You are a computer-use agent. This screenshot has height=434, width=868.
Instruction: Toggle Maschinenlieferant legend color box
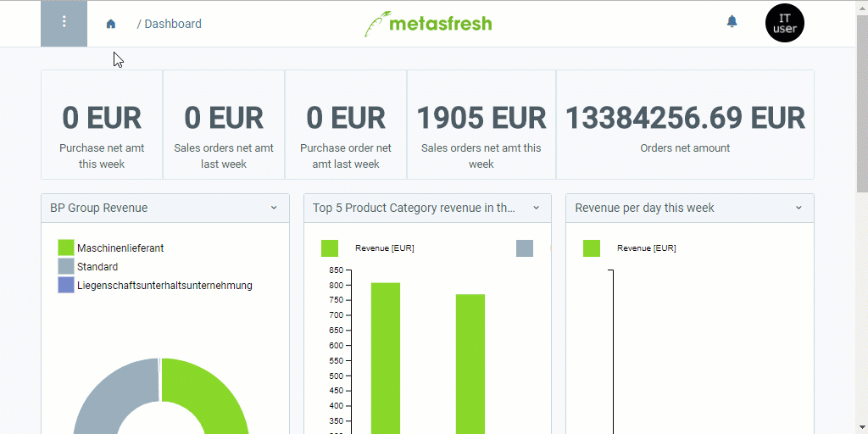pos(66,248)
